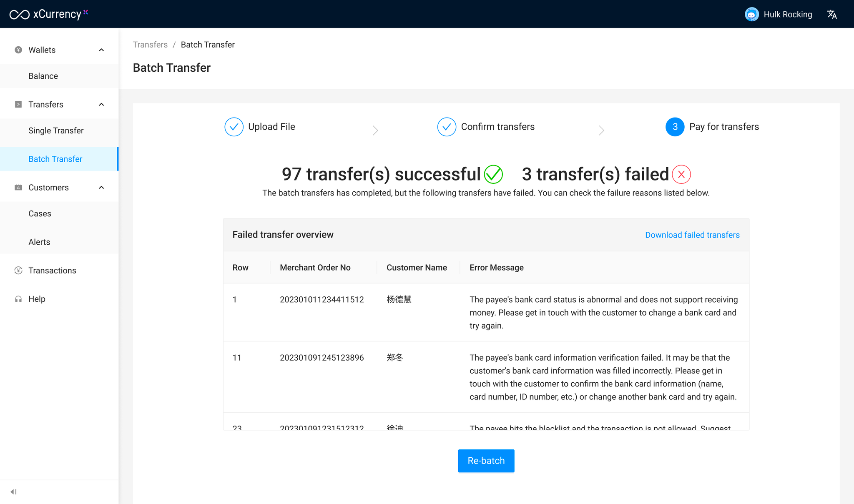Image resolution: width=854 pixels, height=504 pixels.
Task: Collapse the Transfers menu chevron
Action: [101, 105]
